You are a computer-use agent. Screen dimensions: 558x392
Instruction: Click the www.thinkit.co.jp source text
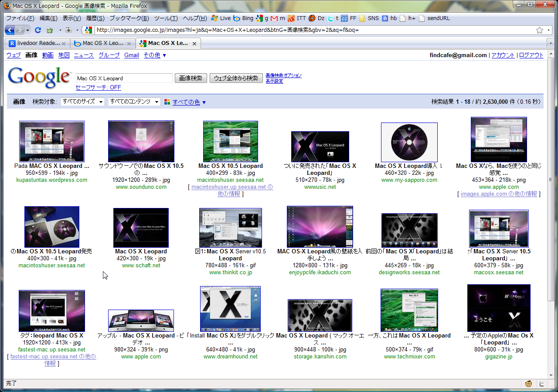pyautogui.click(x=231, y=273)
